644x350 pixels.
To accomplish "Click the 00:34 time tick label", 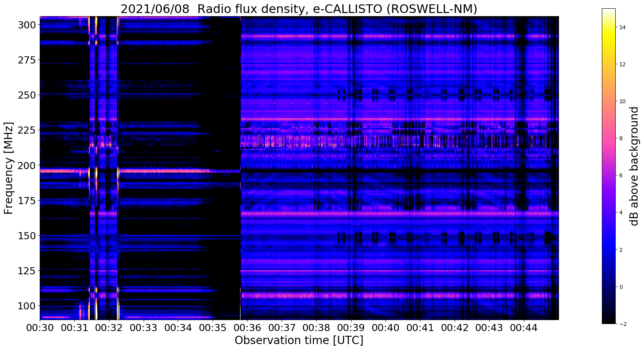I will [178, 328].
